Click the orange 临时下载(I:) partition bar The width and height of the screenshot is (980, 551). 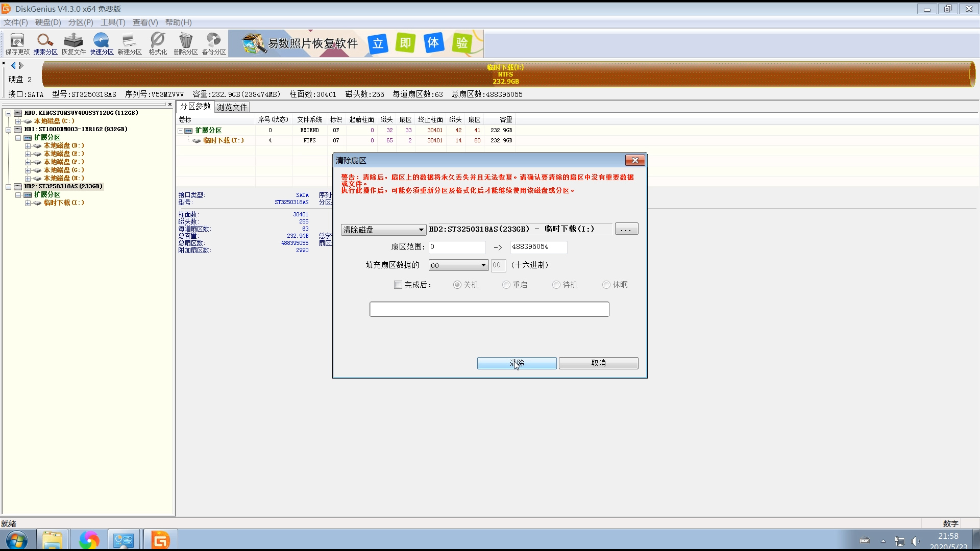(505, 74)
